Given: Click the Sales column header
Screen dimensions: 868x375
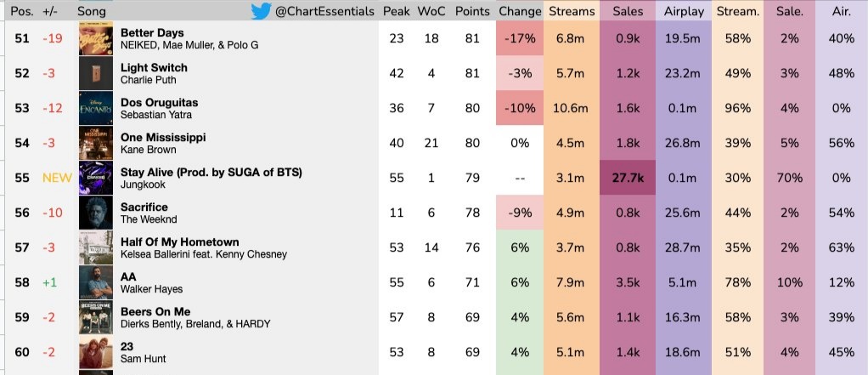Looking at the screenshot, I should point(628,11).
